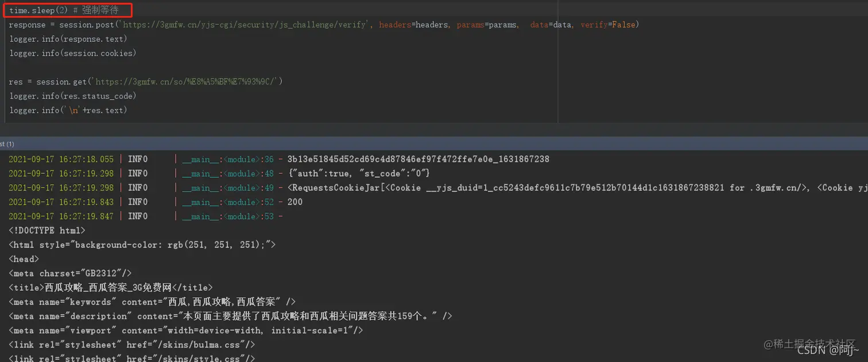This screenshot has width=868, height=362.
Task: Click the style.css stylesheet link line
Action: (x=132, y=358)
